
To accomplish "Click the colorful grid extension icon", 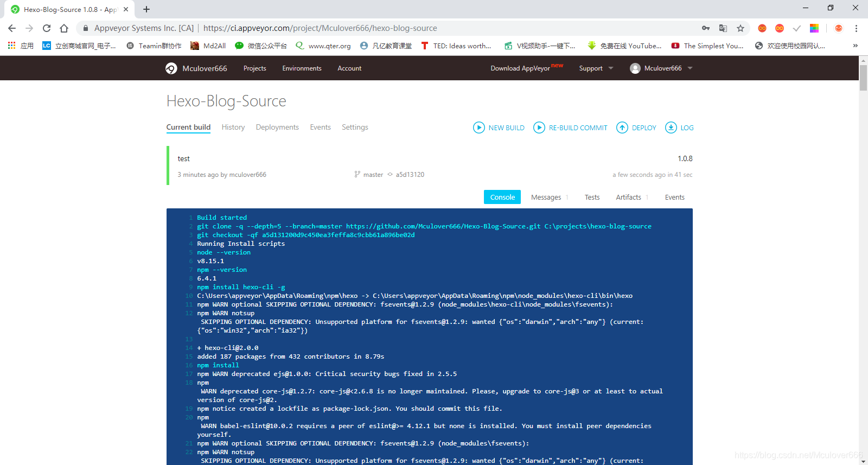I will (814, 28).
